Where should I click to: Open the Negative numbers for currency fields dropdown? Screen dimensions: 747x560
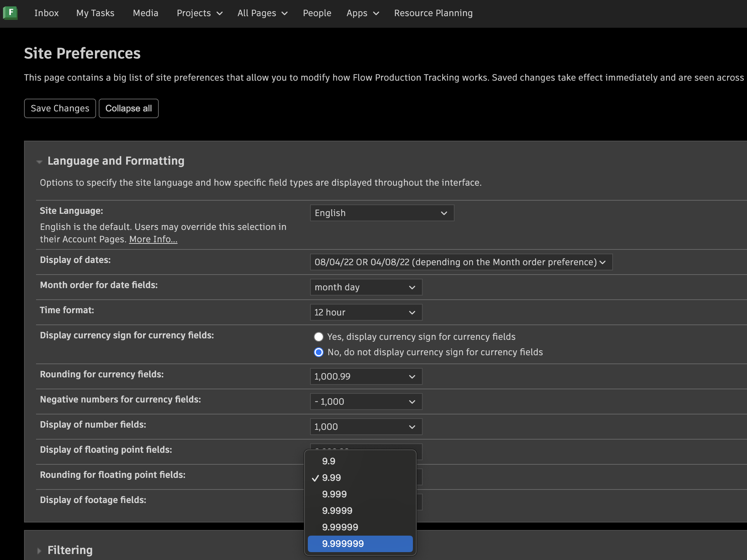click(x=366, y=401)
